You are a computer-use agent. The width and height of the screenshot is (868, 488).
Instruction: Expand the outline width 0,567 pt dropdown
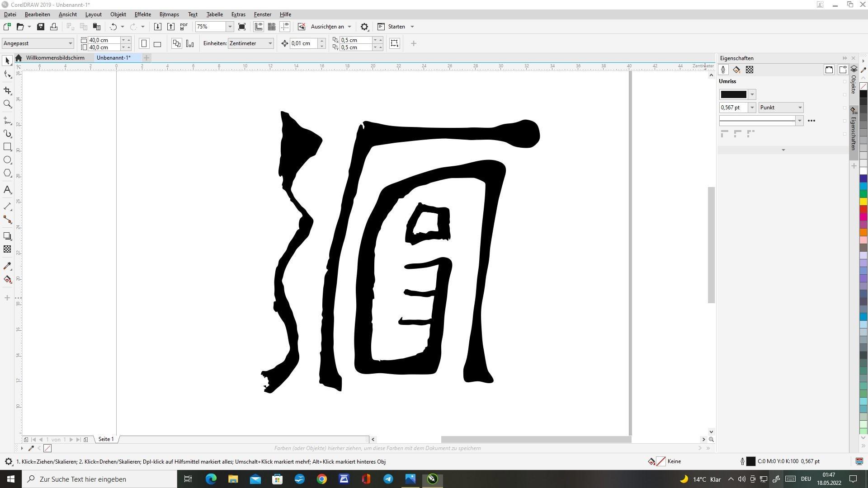tap(752, 108)
